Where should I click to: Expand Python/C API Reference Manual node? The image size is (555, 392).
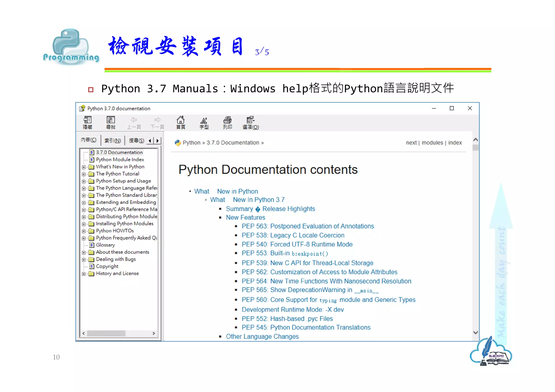tap(84, 210)
